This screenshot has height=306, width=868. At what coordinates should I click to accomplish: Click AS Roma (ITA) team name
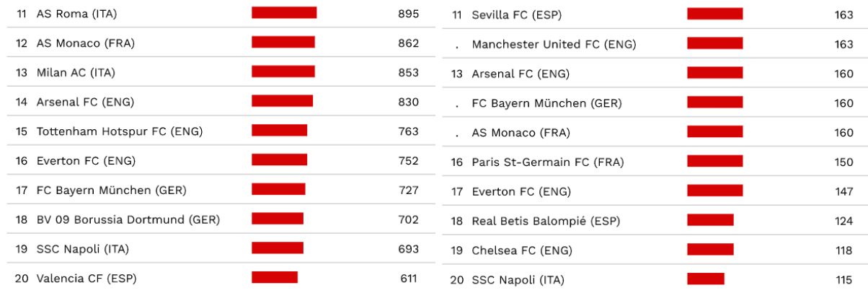coord(76,14)
